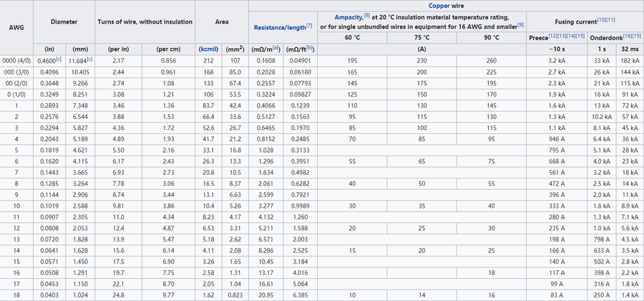The height and width of the screenshot is (301, 644).
Task: Open the Resistance/length header link
Action: (280, 27)
